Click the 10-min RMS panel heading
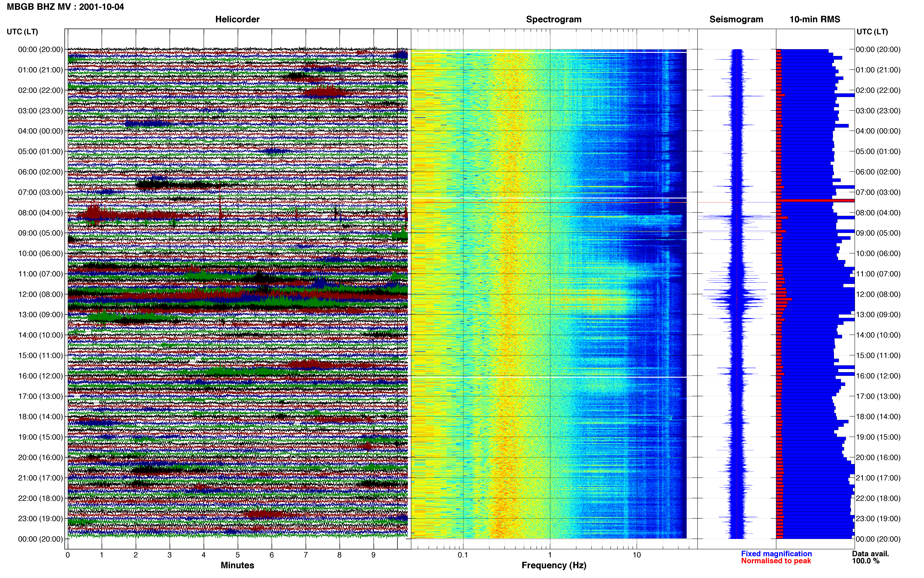Image resolution: width=924 pixels, height=578 pixels. pyautogui.click(x=815, y=19)
